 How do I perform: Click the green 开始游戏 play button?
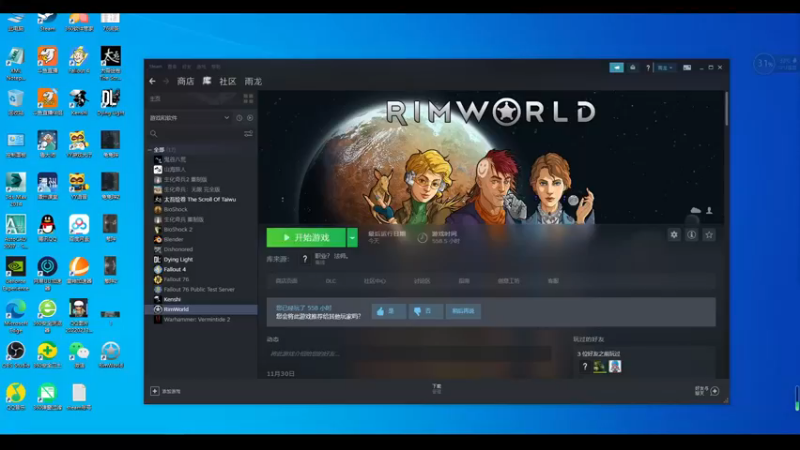(x=306, y=238)
